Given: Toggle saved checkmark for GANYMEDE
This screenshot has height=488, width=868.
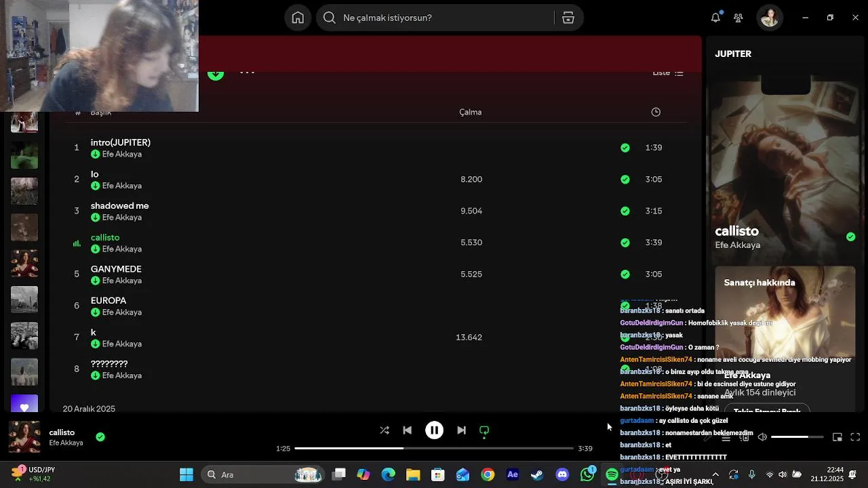Looking at the screenshot, I should click(x=625, y=274).
